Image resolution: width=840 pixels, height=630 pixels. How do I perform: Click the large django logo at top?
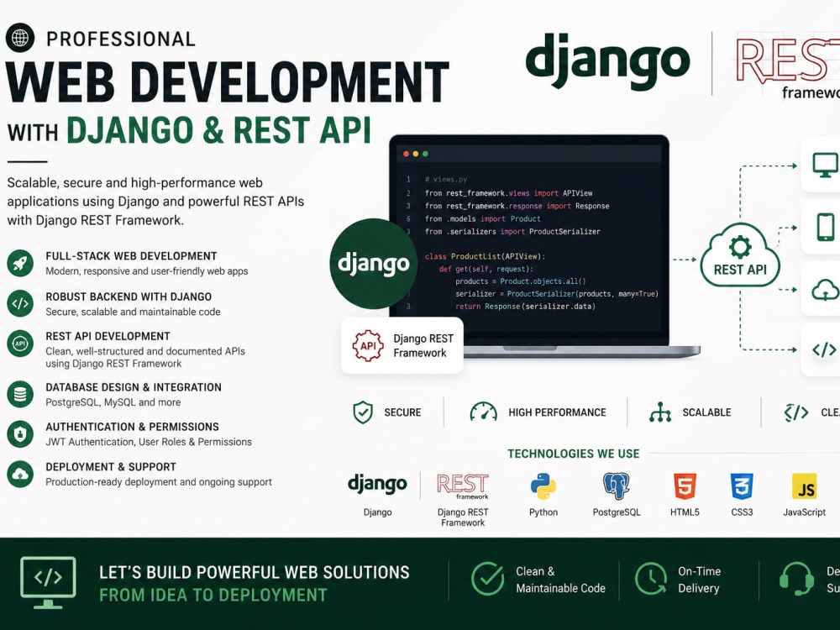pos(607,60)
